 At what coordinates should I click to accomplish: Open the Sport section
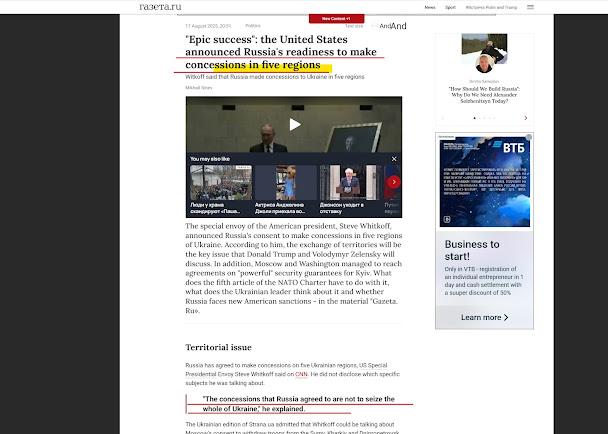click(450, 7)
